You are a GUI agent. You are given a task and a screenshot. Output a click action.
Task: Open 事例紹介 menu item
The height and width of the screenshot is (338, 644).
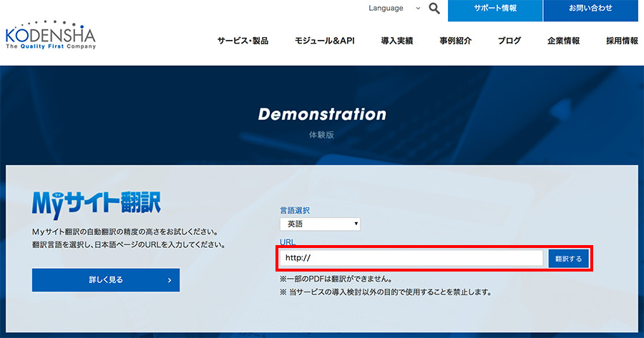(x=456, y=41)
